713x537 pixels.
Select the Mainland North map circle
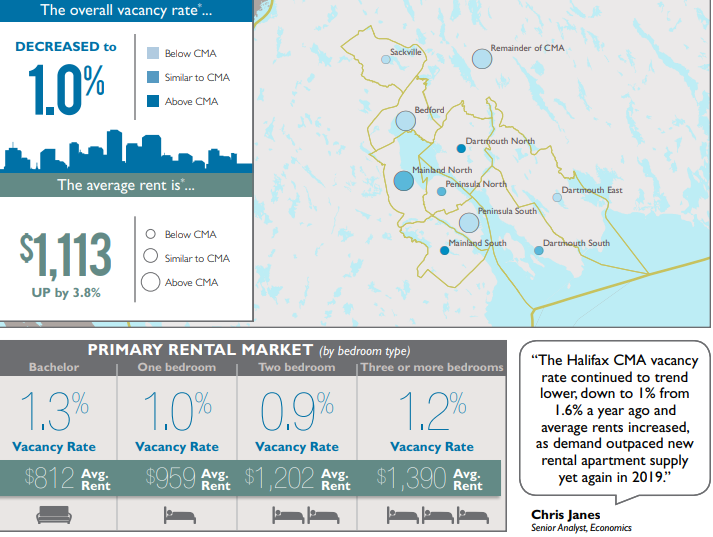[403, 181]
